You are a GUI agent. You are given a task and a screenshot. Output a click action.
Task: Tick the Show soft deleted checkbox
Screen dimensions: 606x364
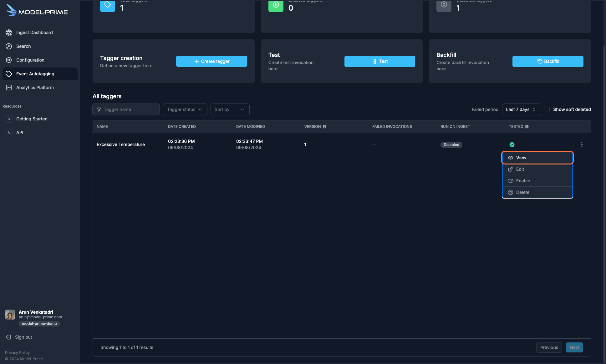pos(547,109)
